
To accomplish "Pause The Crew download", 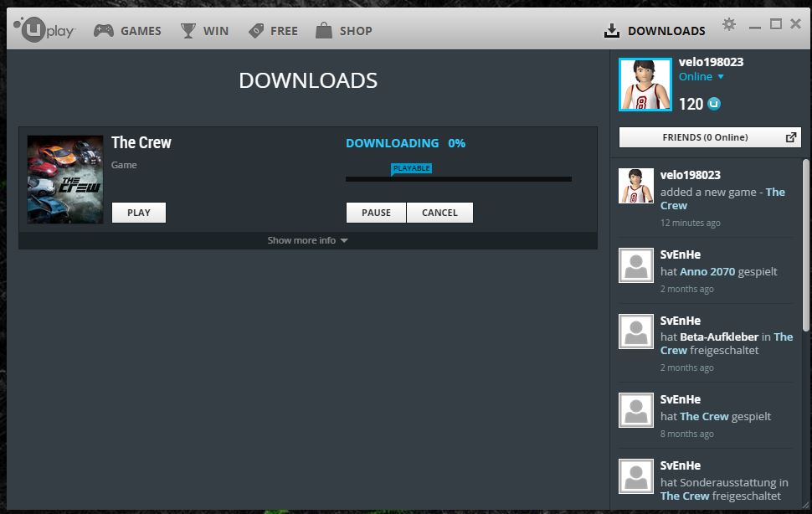I will coord(376,213).
